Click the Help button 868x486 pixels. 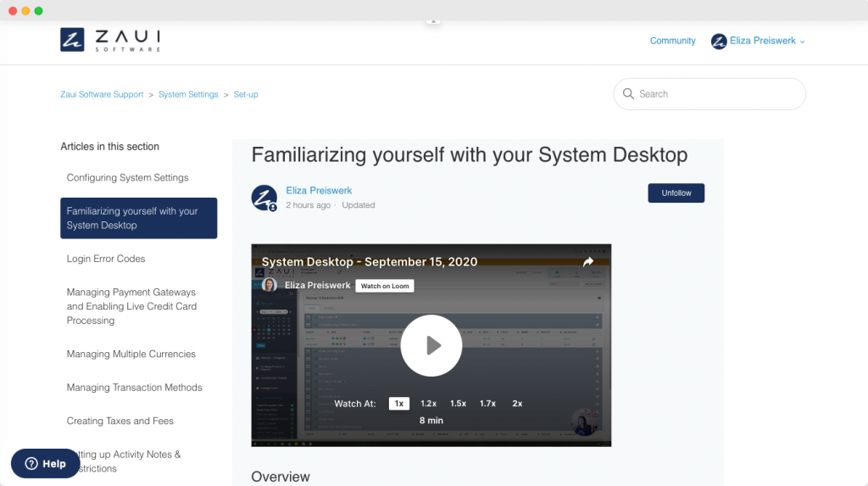tap(46, 463)
